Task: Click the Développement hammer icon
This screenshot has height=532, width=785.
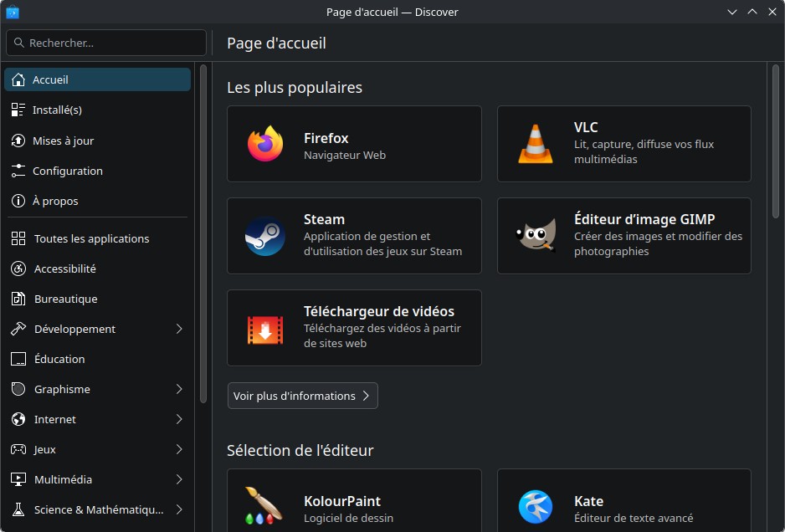Action: pos(18,329)
